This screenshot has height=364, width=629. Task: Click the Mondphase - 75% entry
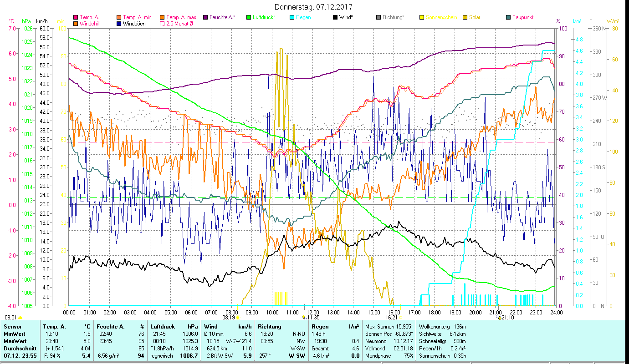[x=389, y=356]
